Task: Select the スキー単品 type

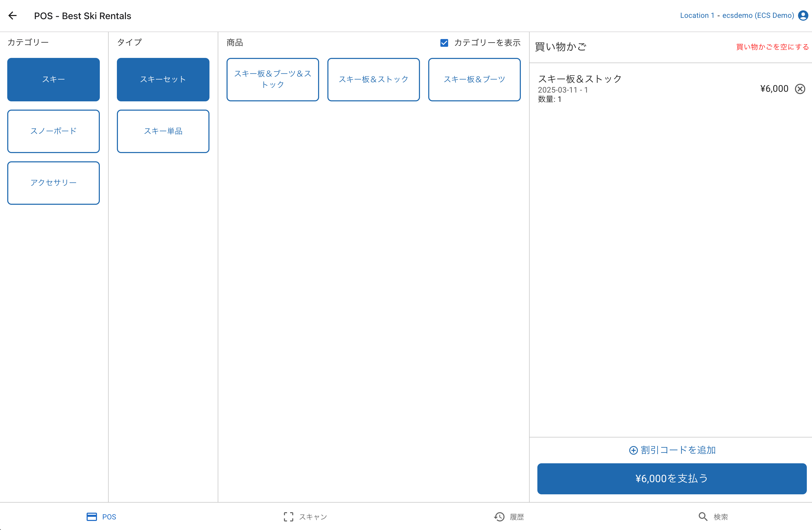Action: [163, 131]
